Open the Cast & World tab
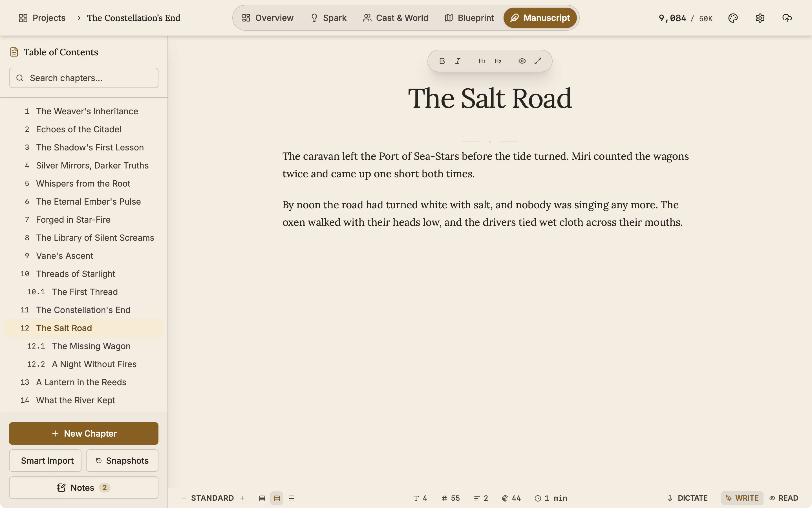The image size is (812, 508). point(396,18)
